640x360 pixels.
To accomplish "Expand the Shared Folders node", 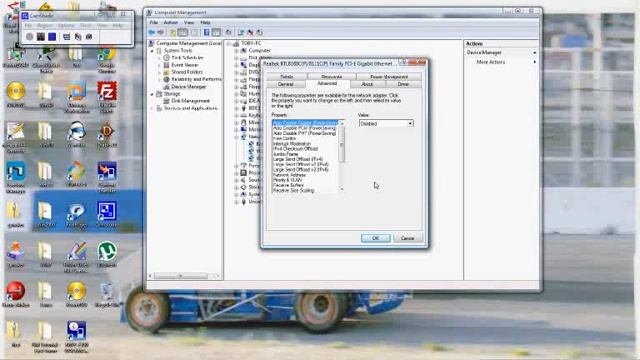I will (x=159, y=72).
